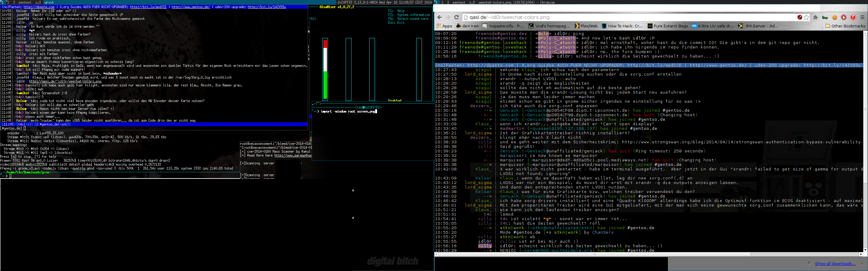Click the irssi '[#gentoo.de]' input prompt
The image size is (868, 271).
[11, 128]
